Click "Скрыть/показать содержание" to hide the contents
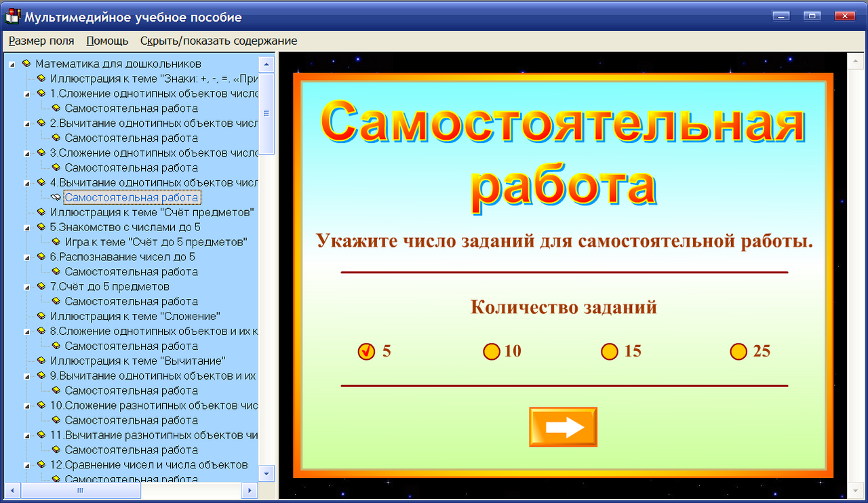 pyautogui.click(x=217, y=41)
